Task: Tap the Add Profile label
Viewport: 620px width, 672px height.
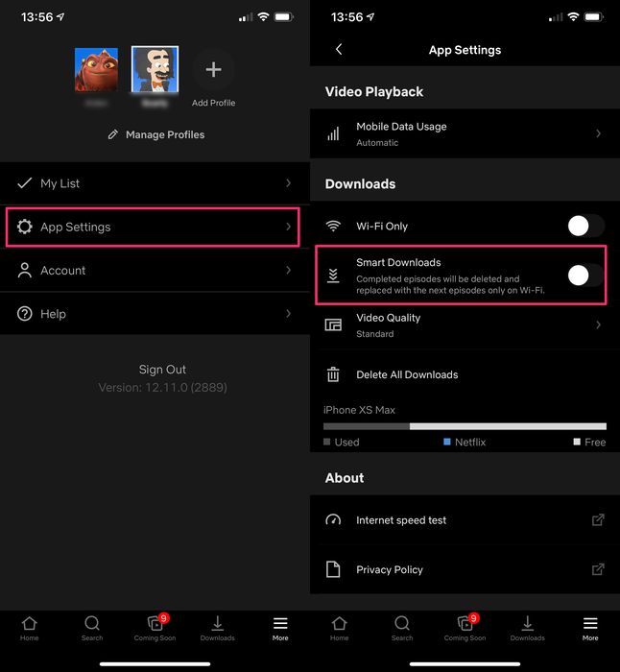Action: pos(213,103)
